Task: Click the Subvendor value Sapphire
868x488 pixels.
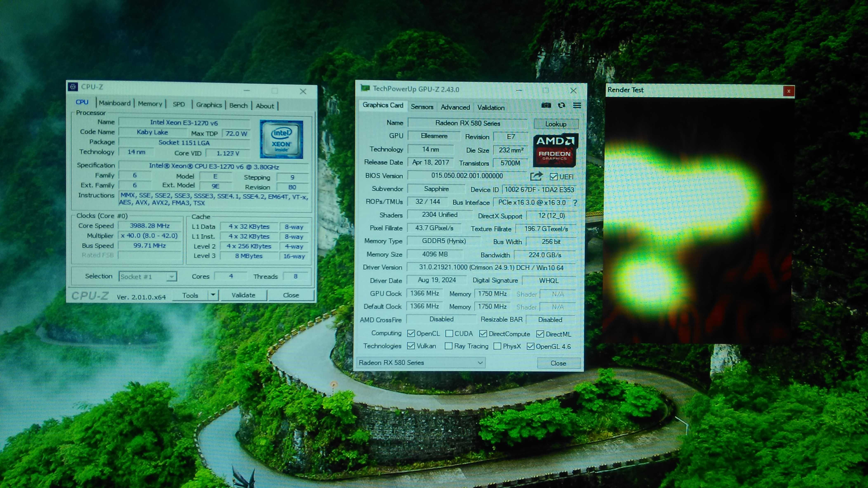Action: click(436, 189)
